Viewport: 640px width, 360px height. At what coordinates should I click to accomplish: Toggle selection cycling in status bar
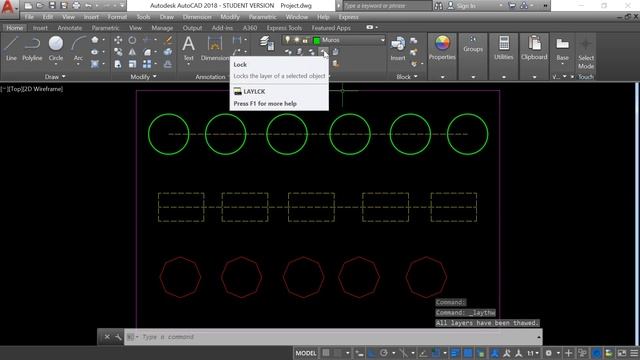tap(481, 353)
